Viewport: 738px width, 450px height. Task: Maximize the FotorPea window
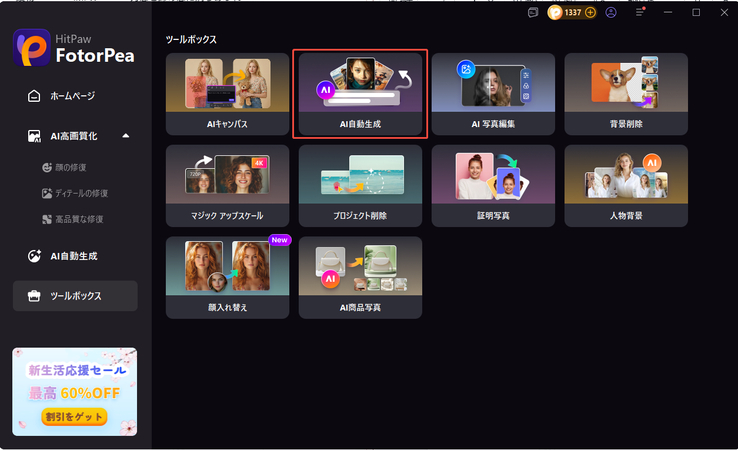coord(696,12)
